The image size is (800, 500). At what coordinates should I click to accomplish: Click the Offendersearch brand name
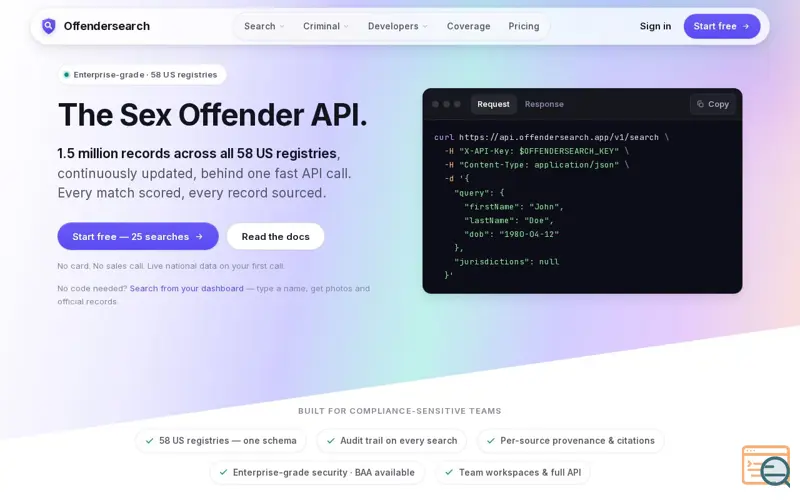(x=107, y=26)
